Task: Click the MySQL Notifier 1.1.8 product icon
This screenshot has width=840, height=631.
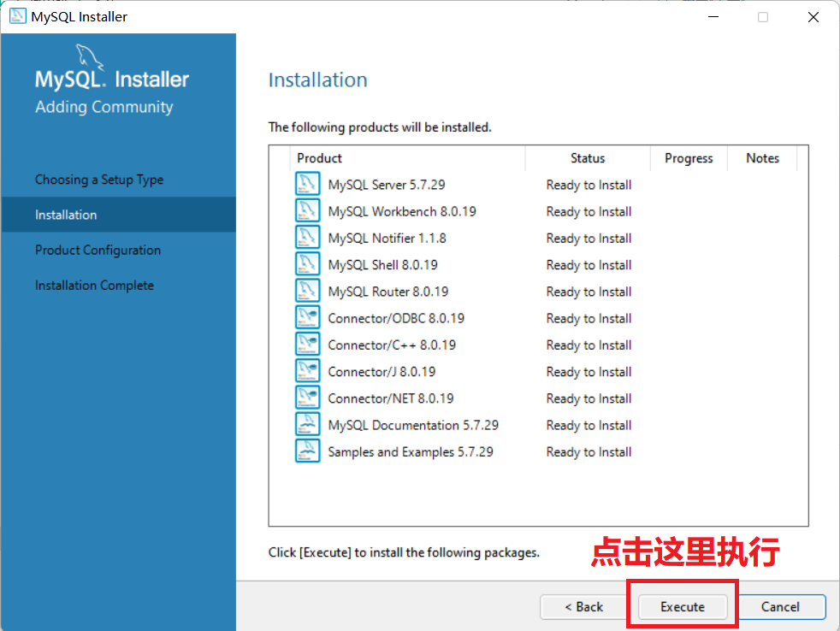Action: coord(307,238)
